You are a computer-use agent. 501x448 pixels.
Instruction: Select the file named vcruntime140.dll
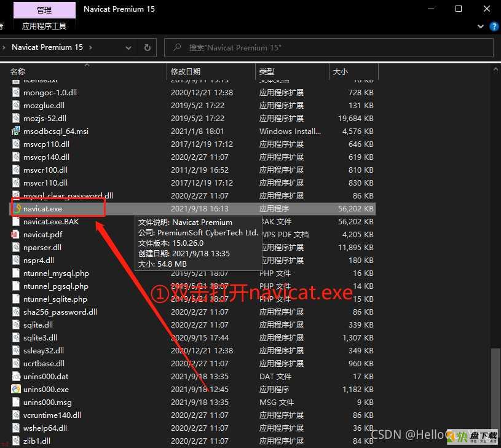click(x=52, y=415)
